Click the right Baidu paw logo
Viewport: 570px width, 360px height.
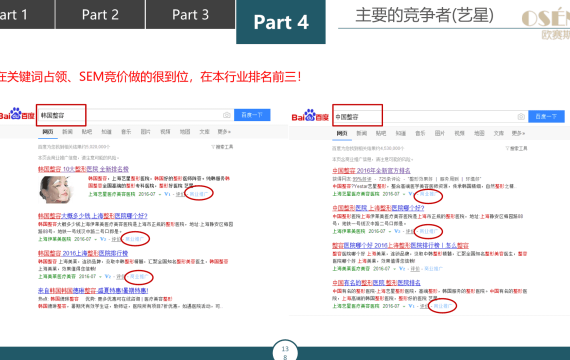tap(310, 116)
